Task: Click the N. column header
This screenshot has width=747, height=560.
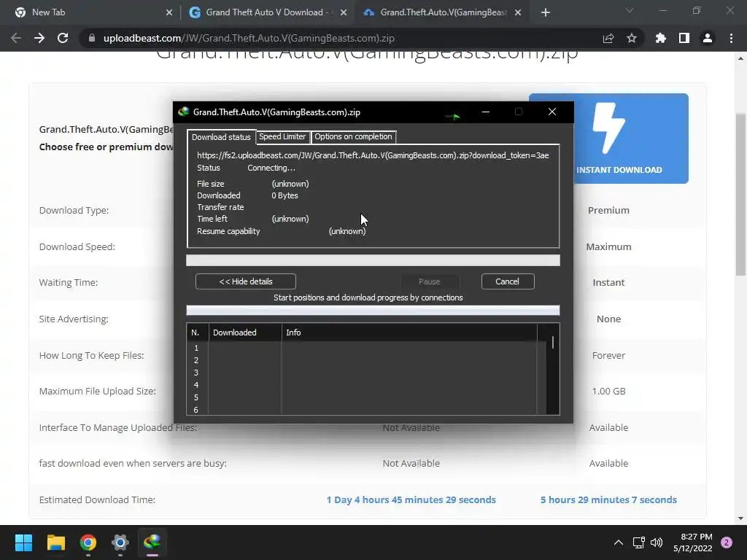Action: tap(198, 332)
